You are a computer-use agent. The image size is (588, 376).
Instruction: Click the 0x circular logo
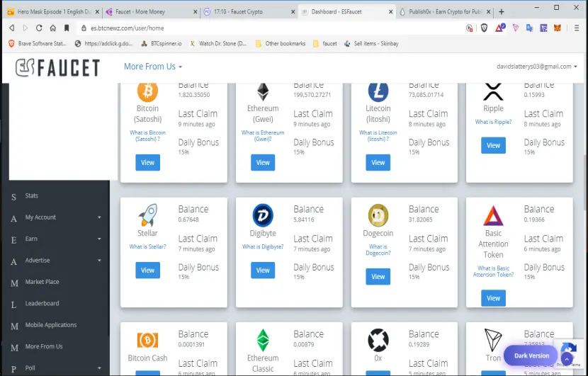378,340
